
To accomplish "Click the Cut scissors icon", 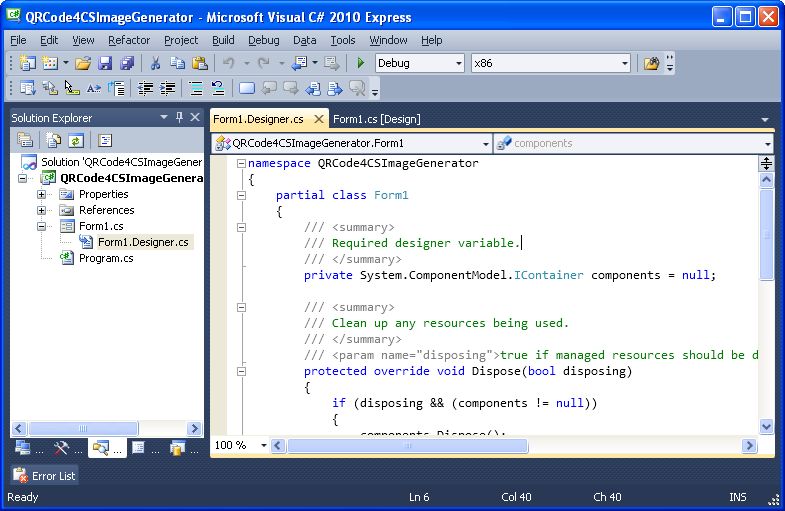I will coord(155,63).
